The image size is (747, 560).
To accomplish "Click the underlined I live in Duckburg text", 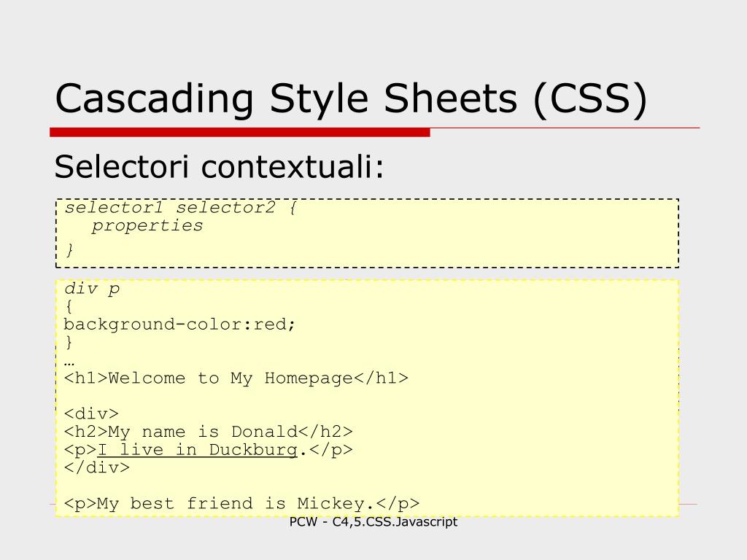I will tap(197, 449).
